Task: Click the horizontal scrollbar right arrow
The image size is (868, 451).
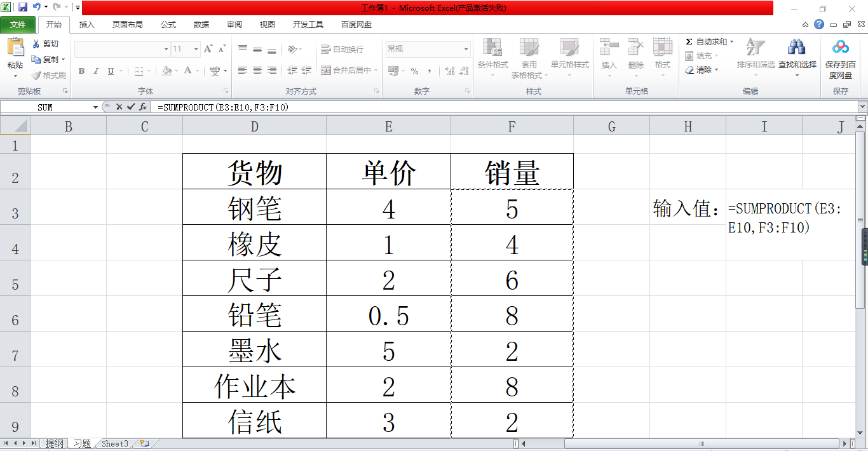Action: click(844, 443)
